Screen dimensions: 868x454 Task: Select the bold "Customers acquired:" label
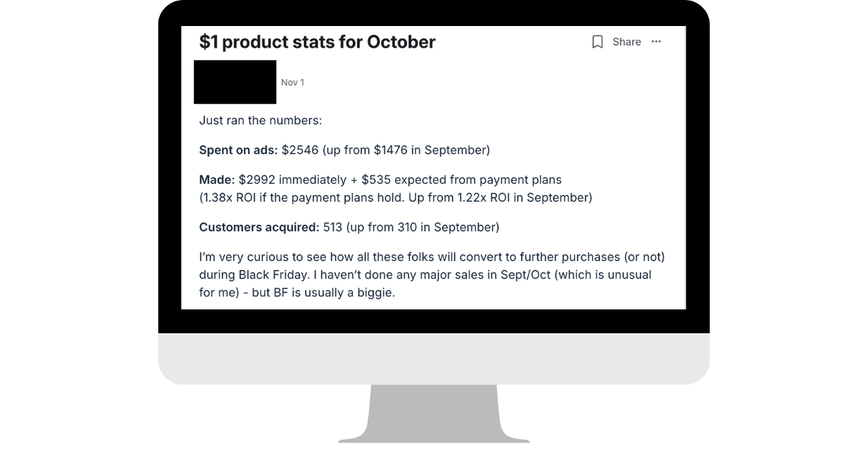point(259,228)
